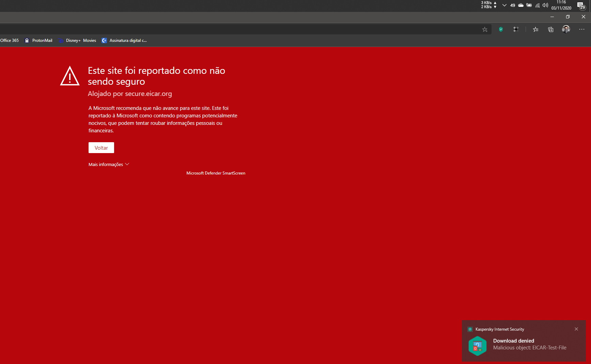Open the clock showing 11:16

561,5
